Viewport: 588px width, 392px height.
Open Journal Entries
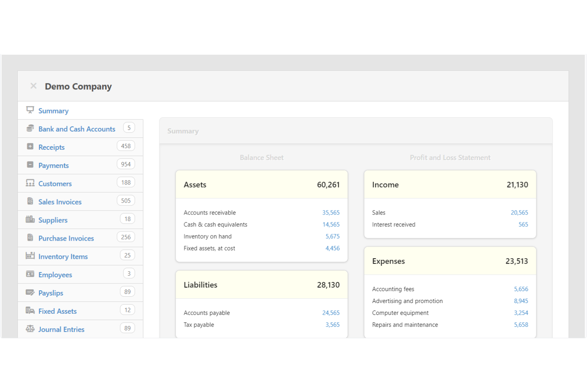tap(61, 330)
